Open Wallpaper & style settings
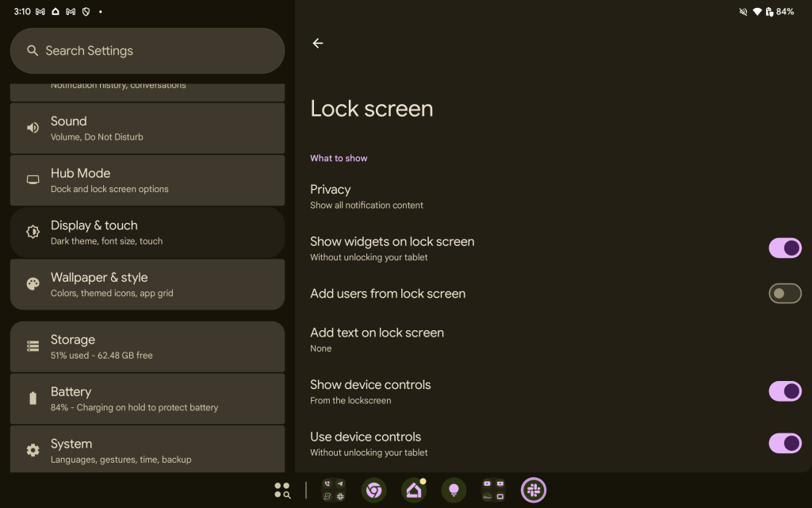The height and width of the screenshot is (508, 812). [x=147, y=284]
